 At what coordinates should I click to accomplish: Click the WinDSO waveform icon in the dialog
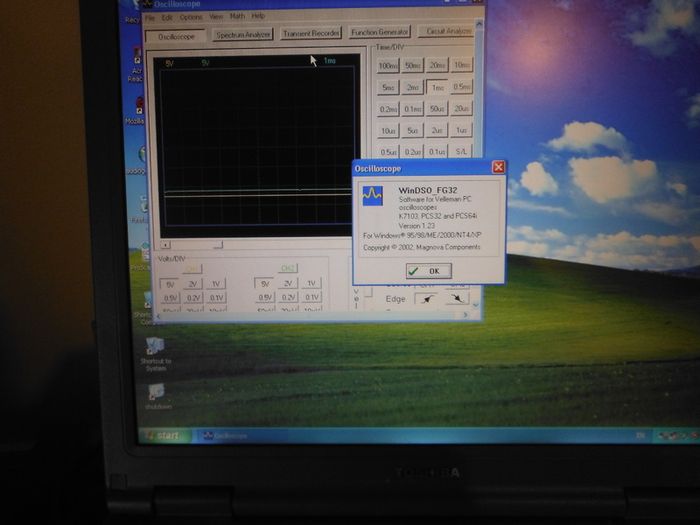click(x=372, y=196)
